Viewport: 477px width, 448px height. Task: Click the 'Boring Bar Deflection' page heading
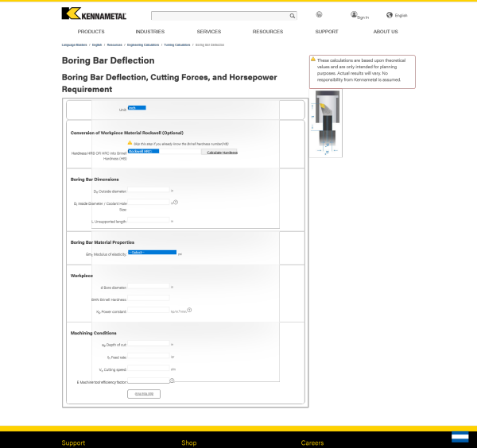click(108, 60)
